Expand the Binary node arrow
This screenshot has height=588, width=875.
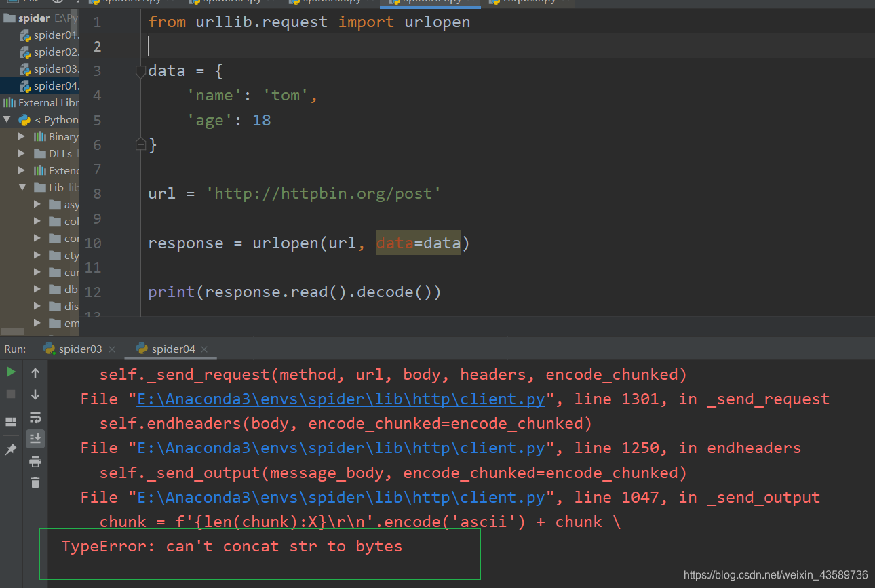[22, 137]
